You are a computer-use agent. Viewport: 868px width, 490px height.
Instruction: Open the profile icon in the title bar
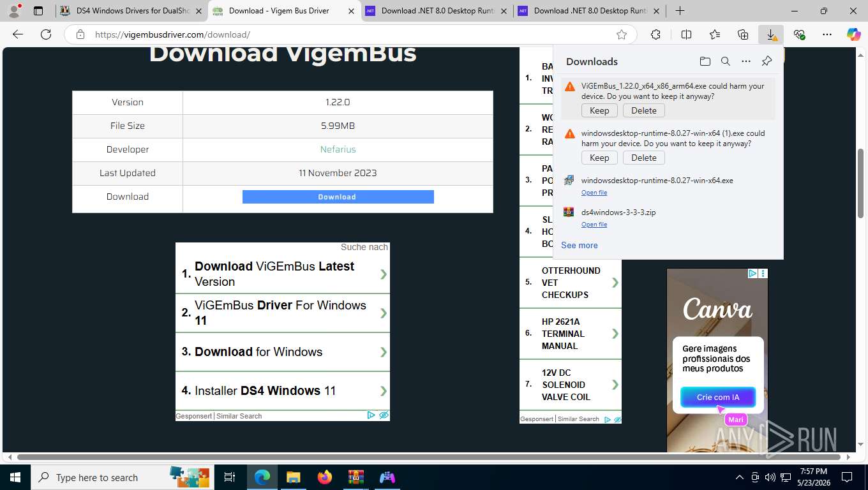click(14, 11)
